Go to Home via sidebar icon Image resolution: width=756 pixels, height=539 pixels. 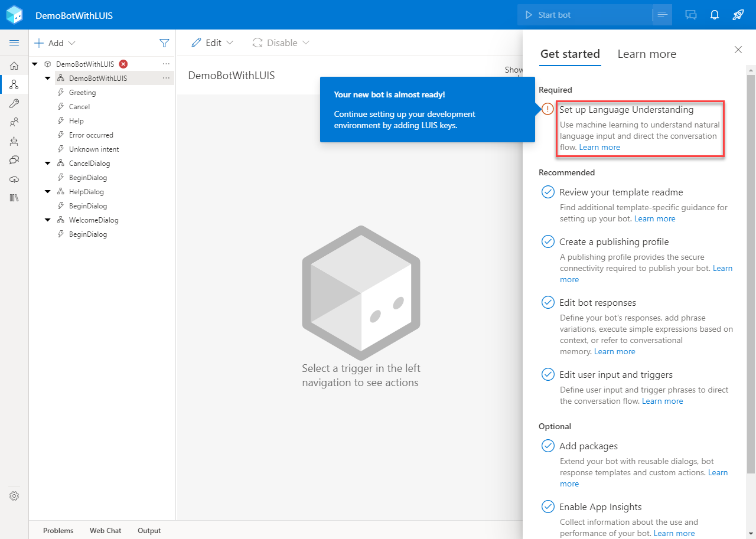click(14, 66)
